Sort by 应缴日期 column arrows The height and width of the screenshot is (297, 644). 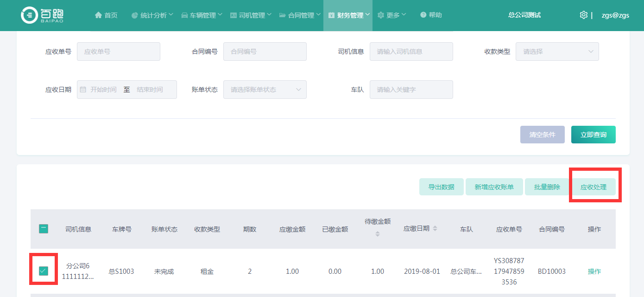coord(435,229)
